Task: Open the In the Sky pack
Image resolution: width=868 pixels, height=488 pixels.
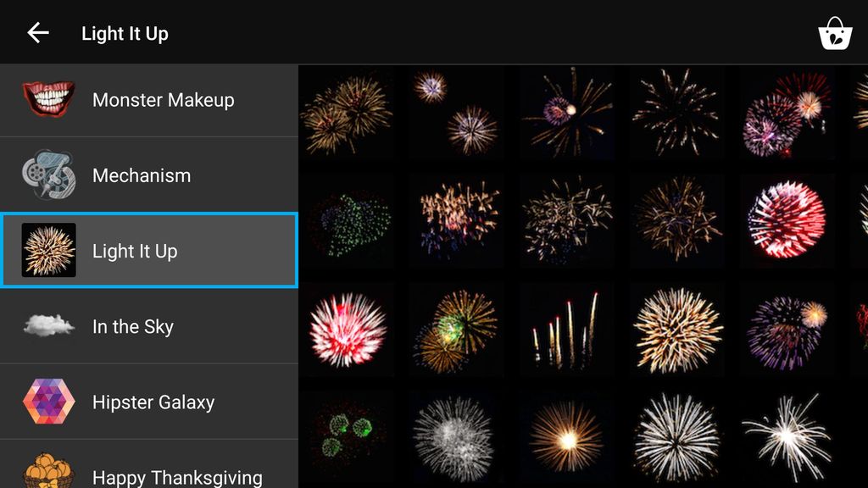Action: [x=149, y=326]
